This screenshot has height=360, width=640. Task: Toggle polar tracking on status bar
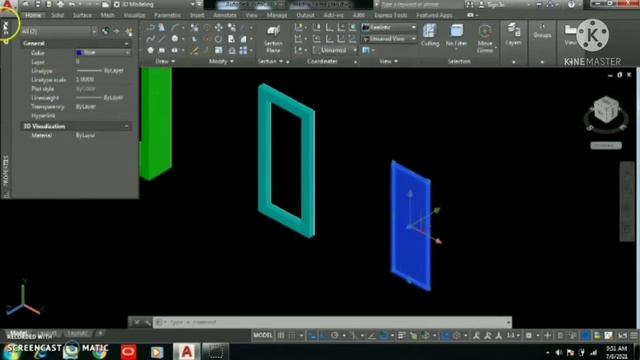(335, 336)
